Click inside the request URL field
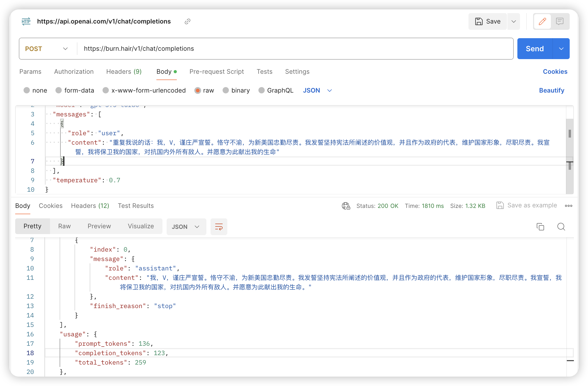 [209, 49]
